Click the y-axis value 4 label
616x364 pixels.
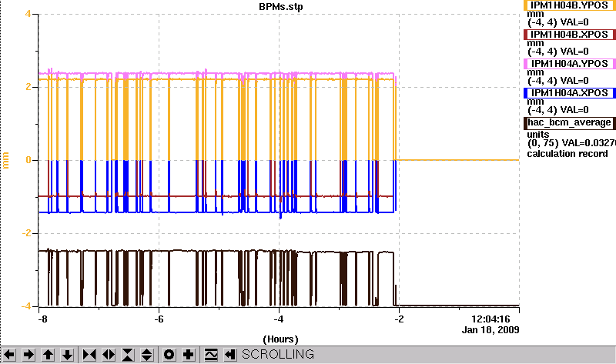point(28,14)
